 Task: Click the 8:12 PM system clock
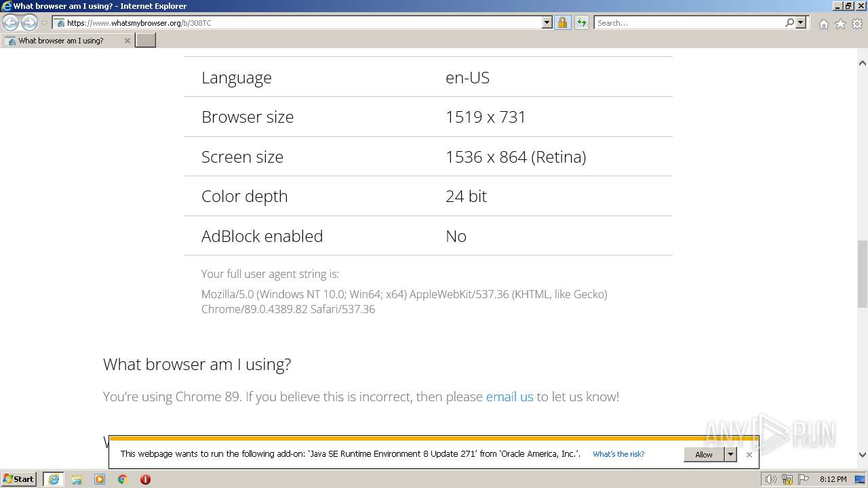pyautogui.click(x=833, y=479)
